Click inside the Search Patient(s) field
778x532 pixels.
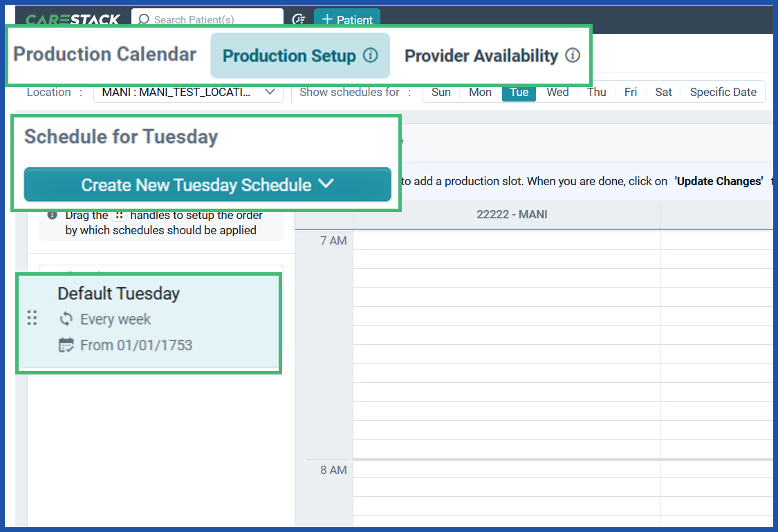[x=207, y=19]
